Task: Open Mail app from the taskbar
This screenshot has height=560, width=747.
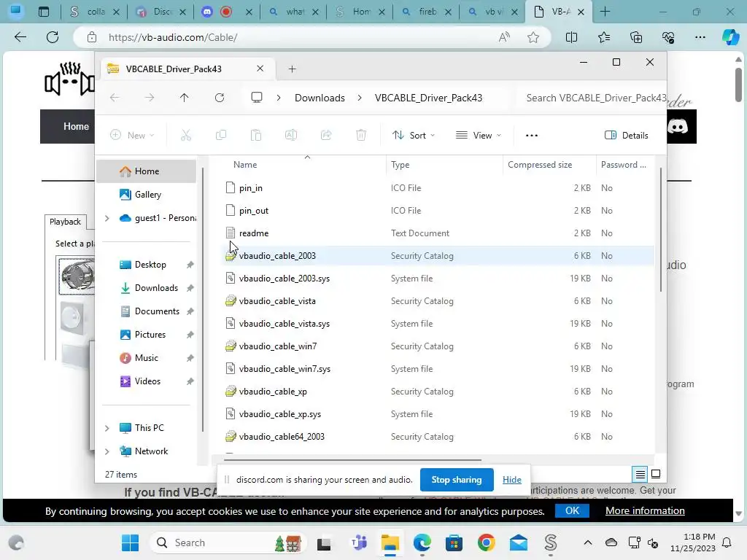Action: pyautogui.click(x=519, y=542)
